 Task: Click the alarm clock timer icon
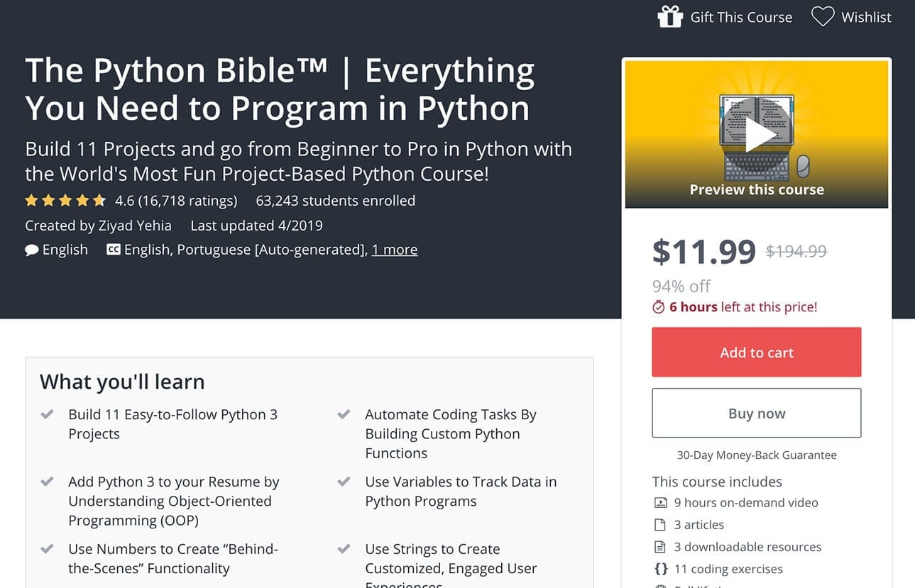pos(659,307)
